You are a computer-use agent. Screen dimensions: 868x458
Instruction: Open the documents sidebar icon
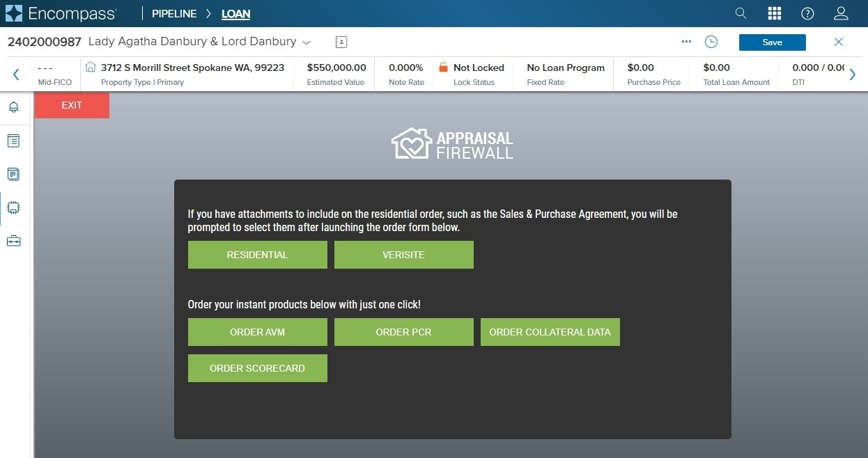pos(14,174)
